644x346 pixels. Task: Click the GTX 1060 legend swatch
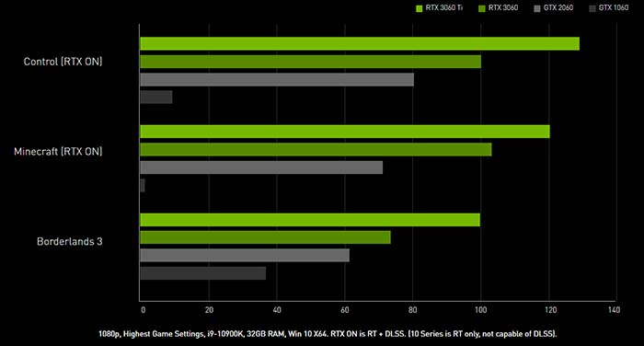592,8
